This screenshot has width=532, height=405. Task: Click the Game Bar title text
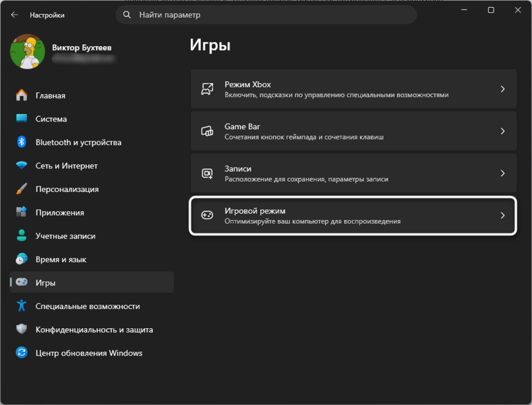[x=242, y=127]
